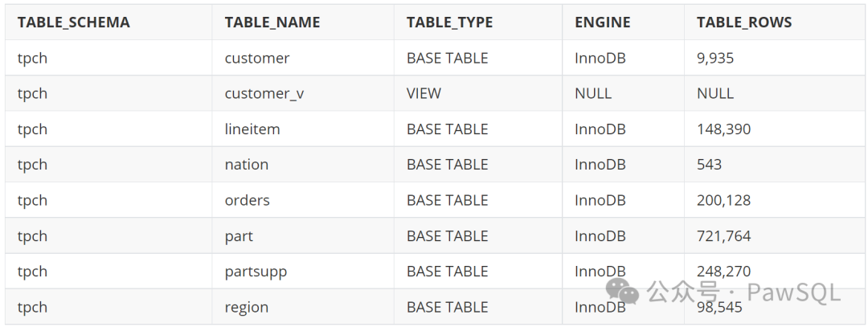The height and width of the screenshot is (327, 868).
Task: Select the ENGINE column header
Action: coord(604,22)
